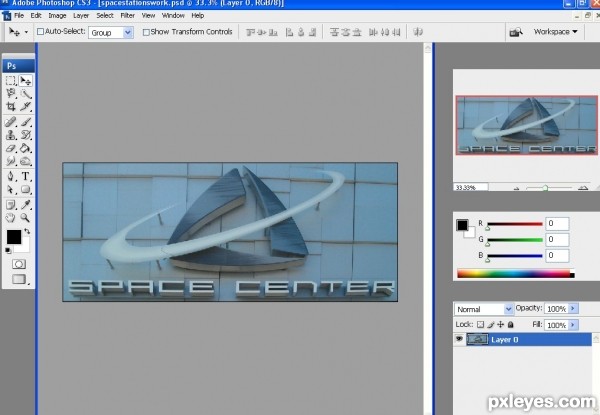Toggle lock position

(x=501, y=325)
